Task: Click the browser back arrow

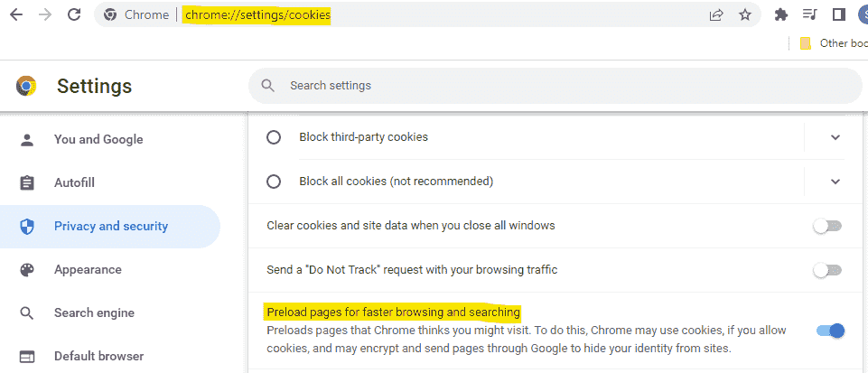Action: [15, 14]
